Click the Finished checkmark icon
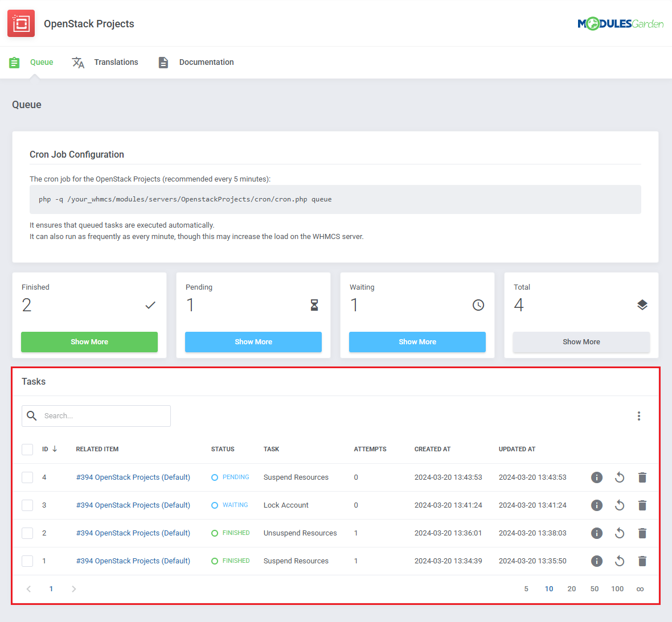This screenshot has width=672, height=622. 150,306
